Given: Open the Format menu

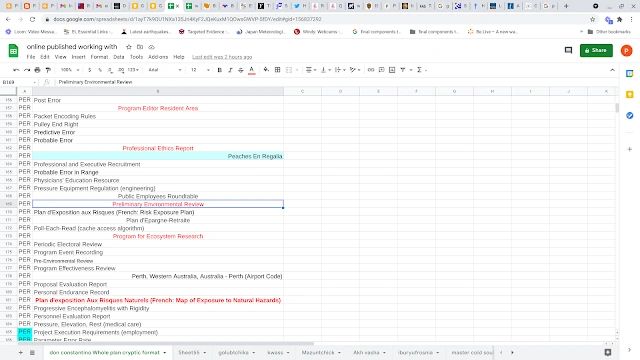Looking at the screenshot, I should [99, 57].
